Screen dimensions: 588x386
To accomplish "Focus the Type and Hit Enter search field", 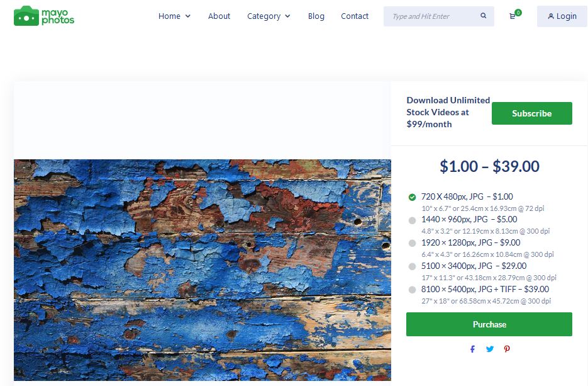I will [x=433, y=16].
